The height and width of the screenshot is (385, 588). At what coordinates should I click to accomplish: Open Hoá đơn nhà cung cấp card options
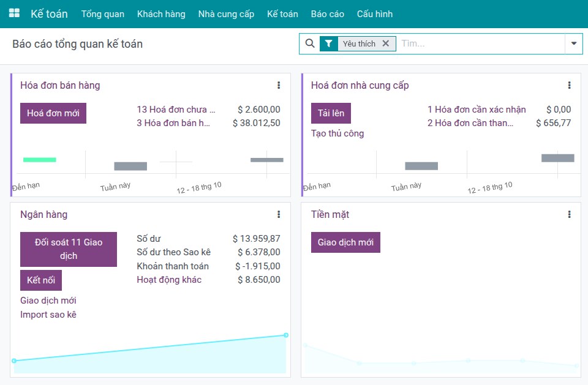pos(569,85)
